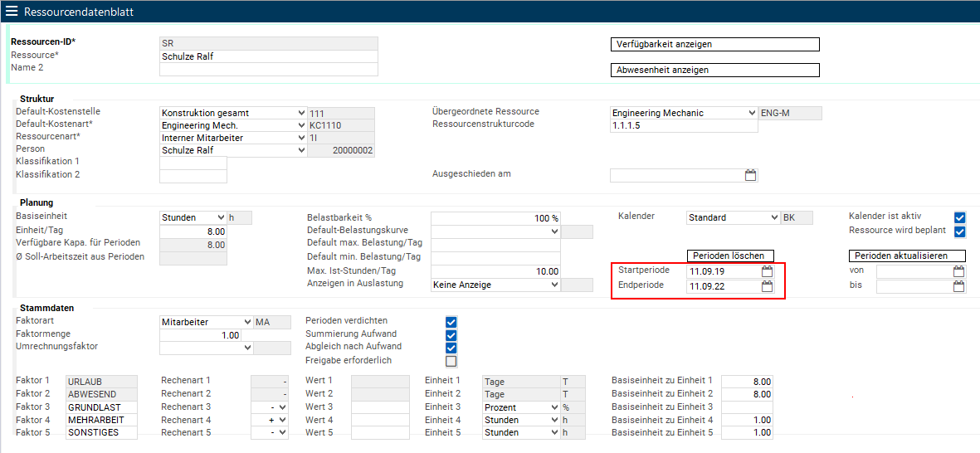Enable 'Freigabe erforderlich' checkbox
Viewport: 980px width, 453px height.
point(451,361)
